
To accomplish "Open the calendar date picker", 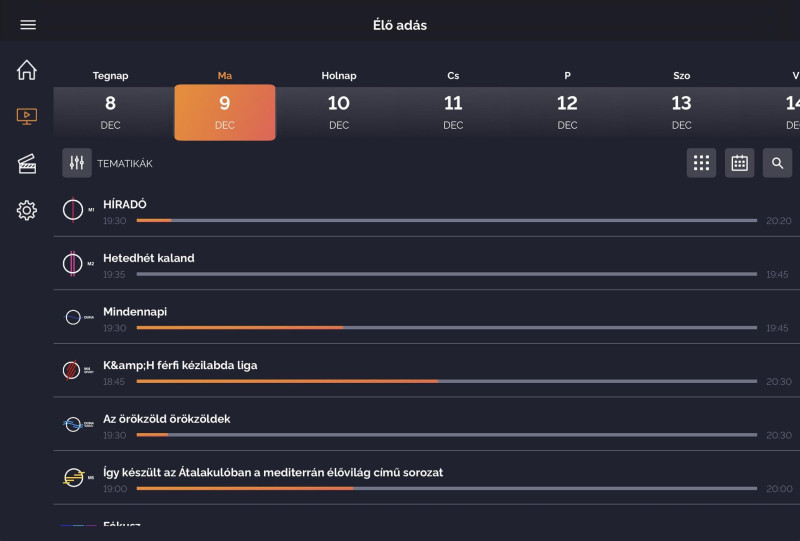I will point(739,163).
